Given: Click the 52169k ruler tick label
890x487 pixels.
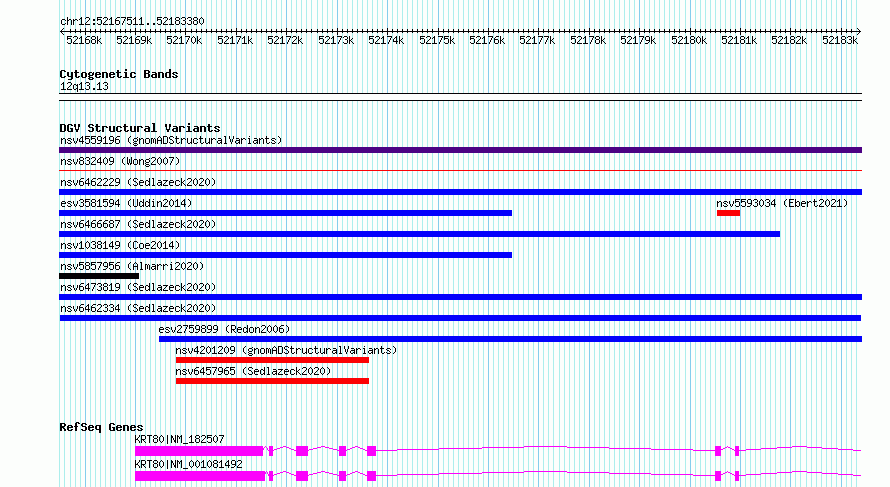Looking at the screenshot, I should coord(134,40).
